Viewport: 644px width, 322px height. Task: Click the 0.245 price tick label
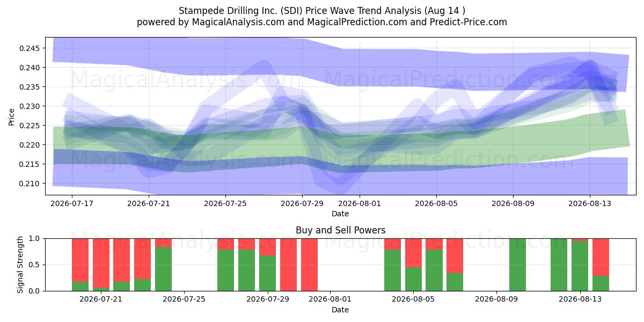tap(30, 48)
